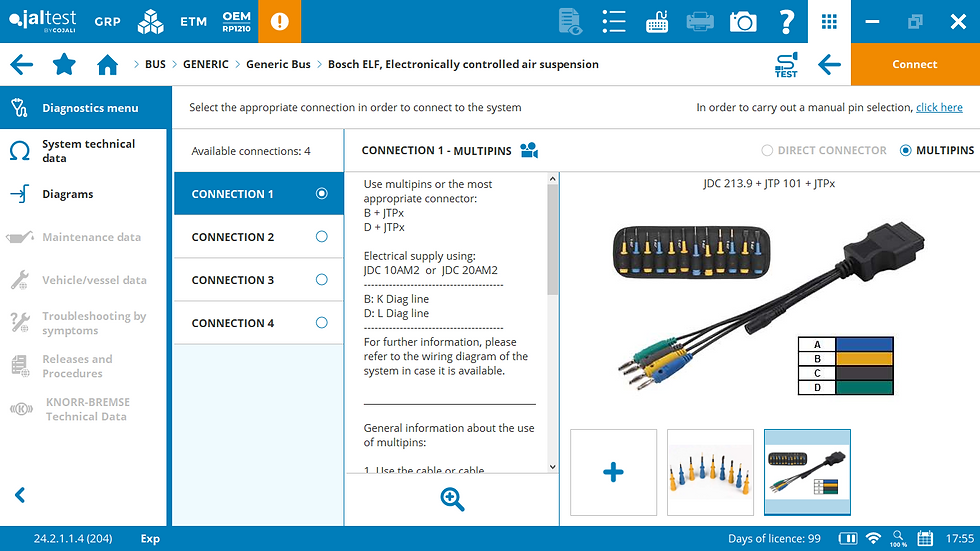Open the on-screen keyboard icon
980x551 pixels.
point(657,22)
